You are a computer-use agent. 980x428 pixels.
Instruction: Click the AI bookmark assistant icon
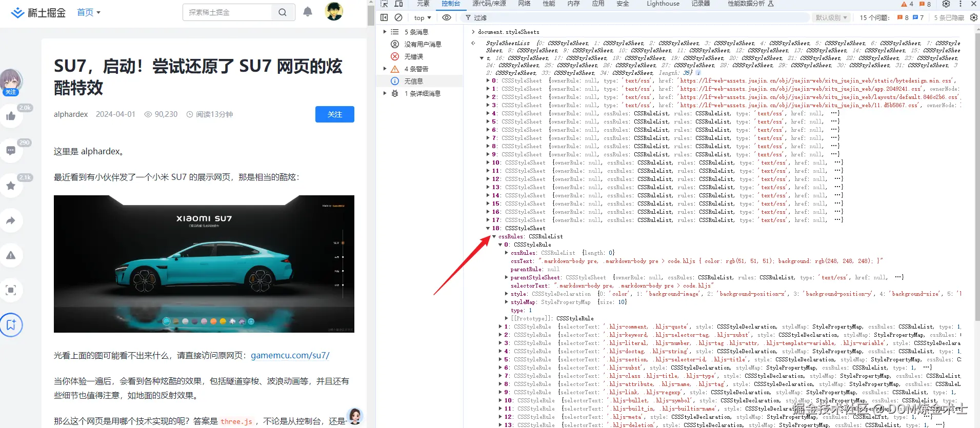pos(11,324)
